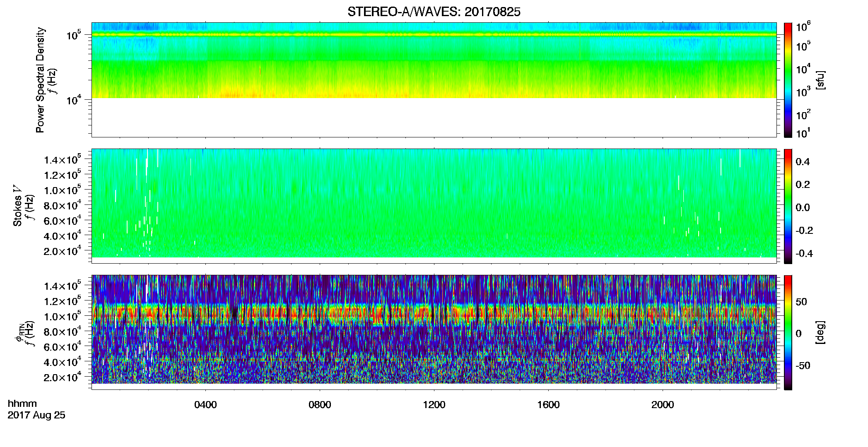Click the Power Spectral Density sfu colorbar

[x=788, y=80]
